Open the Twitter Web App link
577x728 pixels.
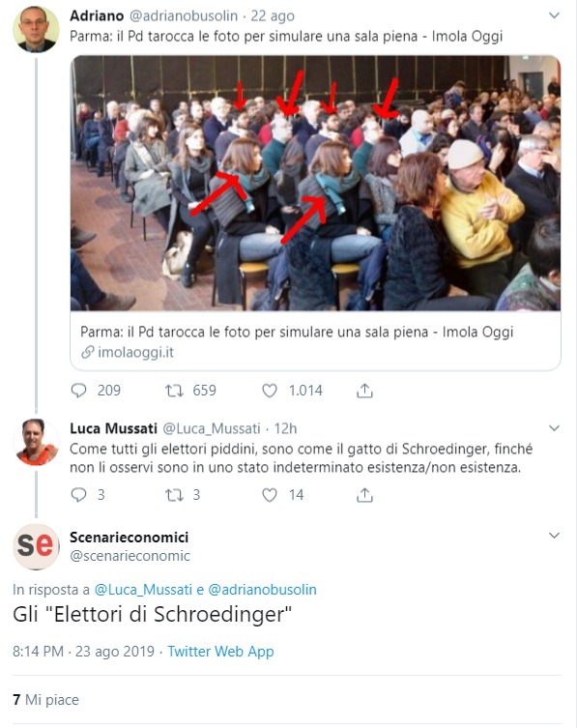220,652
